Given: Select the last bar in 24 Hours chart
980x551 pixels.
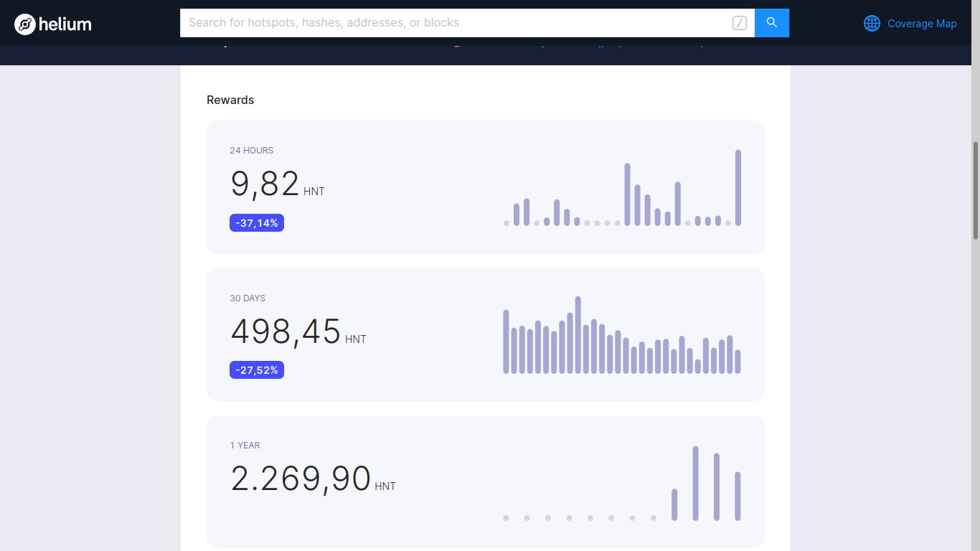Looking at the screenshot, I should point(738,188).
